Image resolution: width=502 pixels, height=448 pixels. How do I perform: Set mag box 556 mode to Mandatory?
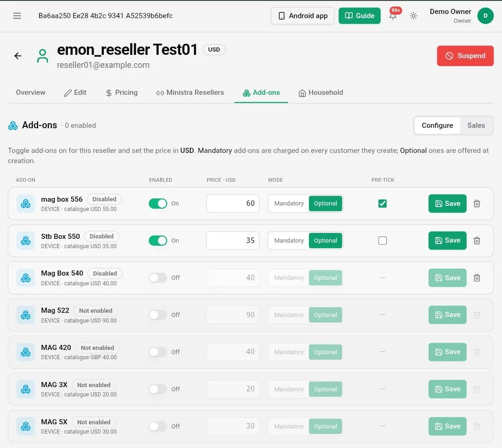pyautogui.click(x=289, y=204)
